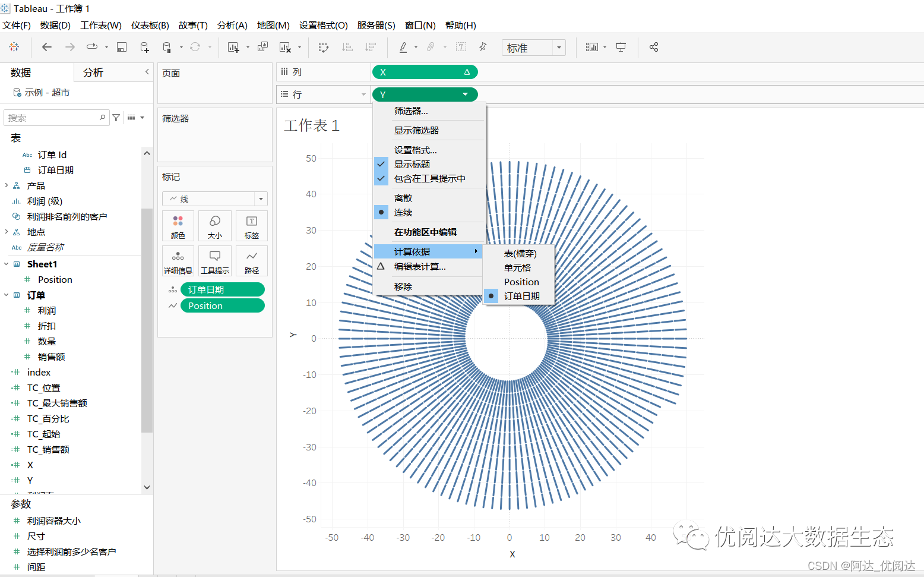
Task: Click into the 搜索 field search box
Action: tap(56, 118)
